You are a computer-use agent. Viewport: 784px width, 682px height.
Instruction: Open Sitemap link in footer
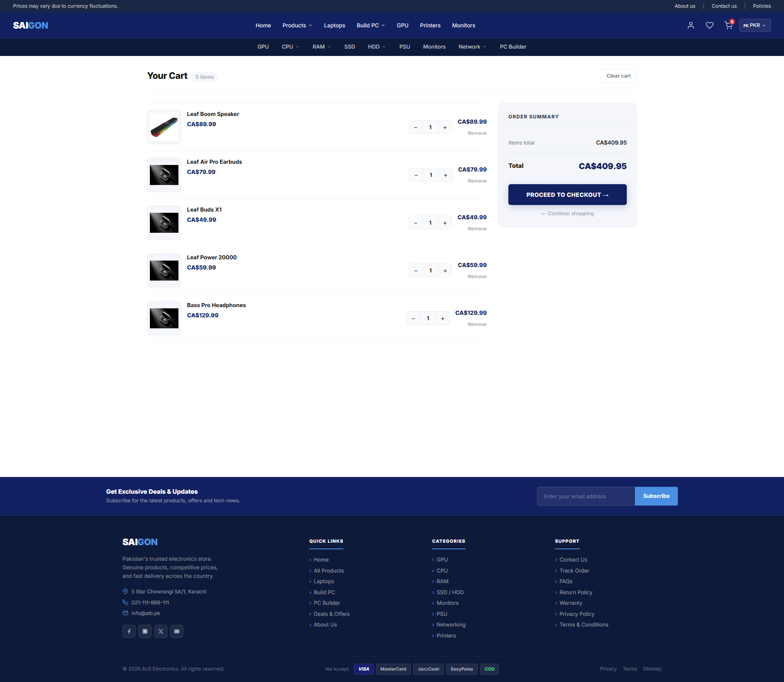[652, 669]
